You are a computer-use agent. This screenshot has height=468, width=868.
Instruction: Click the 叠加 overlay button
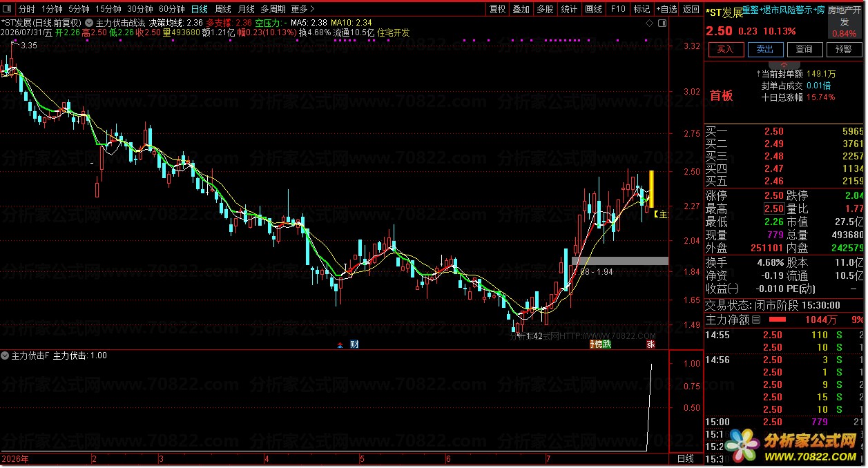point(521,9)
